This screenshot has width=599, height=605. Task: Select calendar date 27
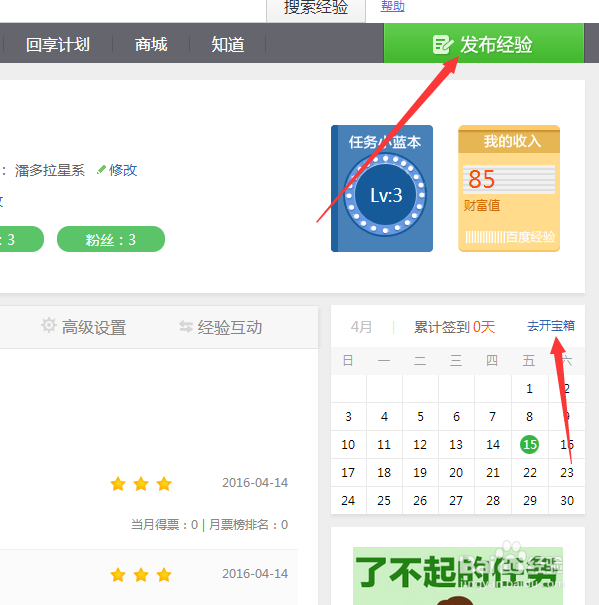pyautogui.click(x=456, y=501)
